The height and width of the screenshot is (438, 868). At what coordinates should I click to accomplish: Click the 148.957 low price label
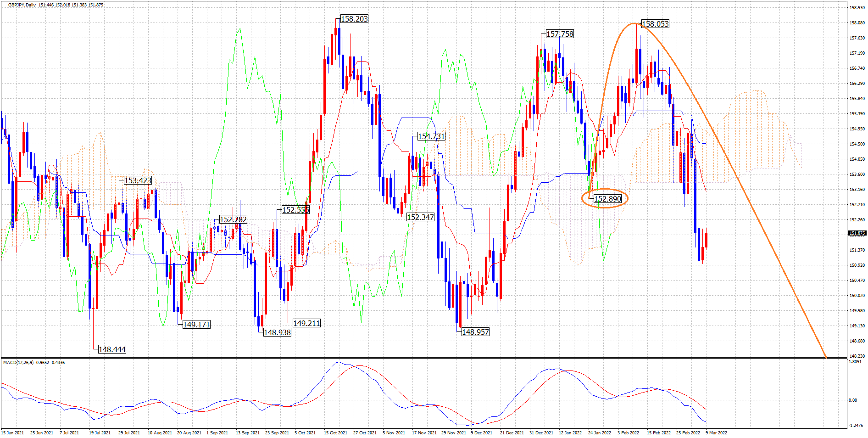coord(475,332)
